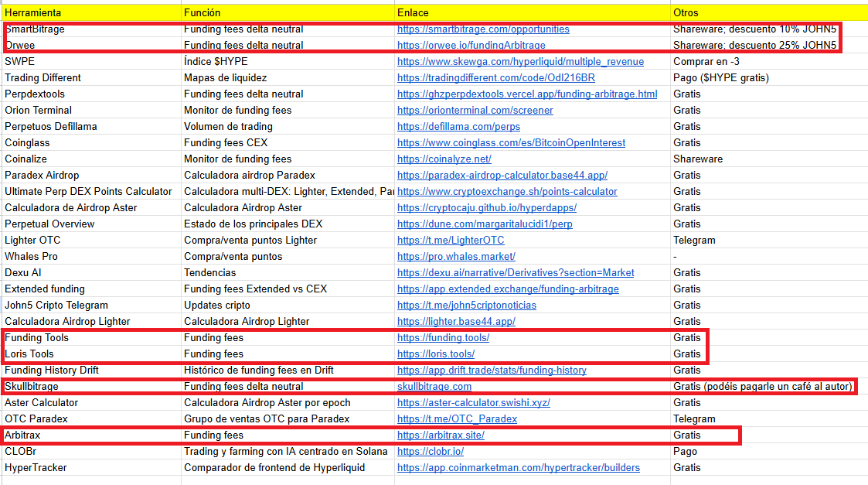
Task: Open the orwee.io fundingArbitrage link
Action: [x=471, y=46]
